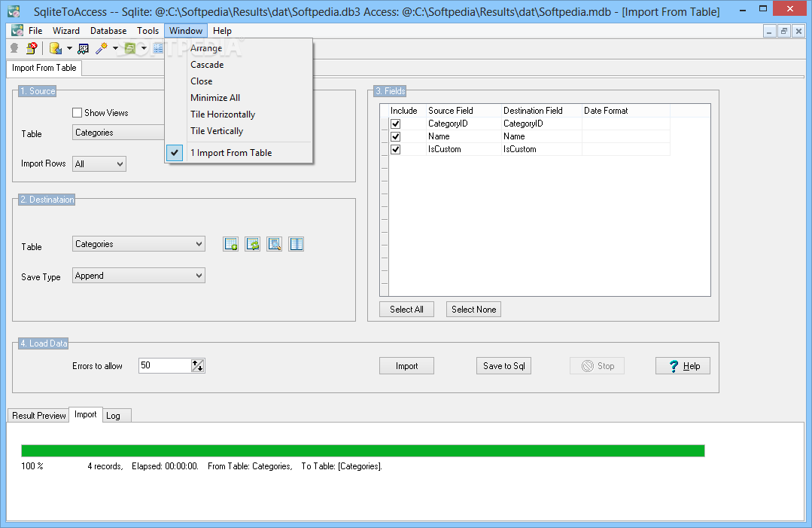Screen dimensions: 812x528
Task: Open the Destination Table dropdown
Action: [138, 244]
